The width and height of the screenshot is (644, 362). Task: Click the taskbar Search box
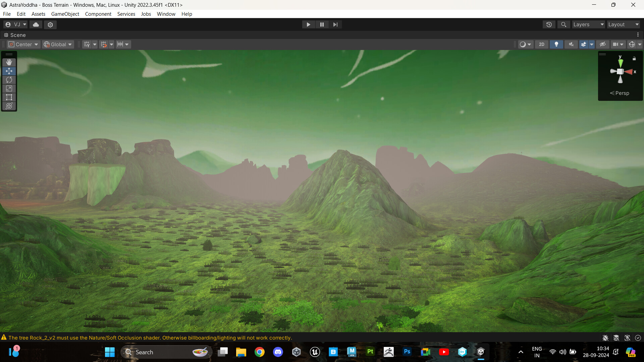pyautogui.click(x=166, y=352)
